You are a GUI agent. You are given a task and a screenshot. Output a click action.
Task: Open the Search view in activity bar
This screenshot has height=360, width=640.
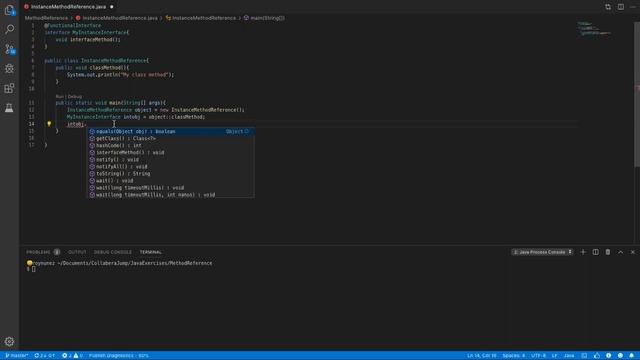tap(9, 29)
